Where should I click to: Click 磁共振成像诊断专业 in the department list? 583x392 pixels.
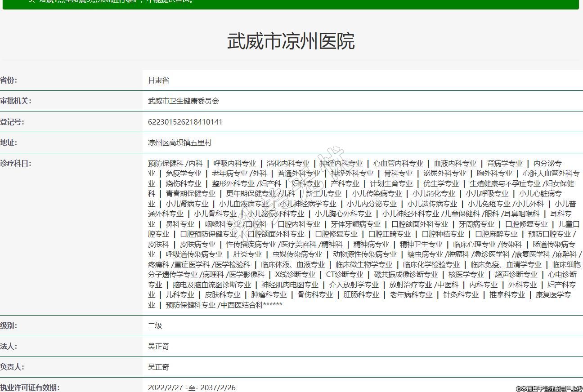click(406, 274)
